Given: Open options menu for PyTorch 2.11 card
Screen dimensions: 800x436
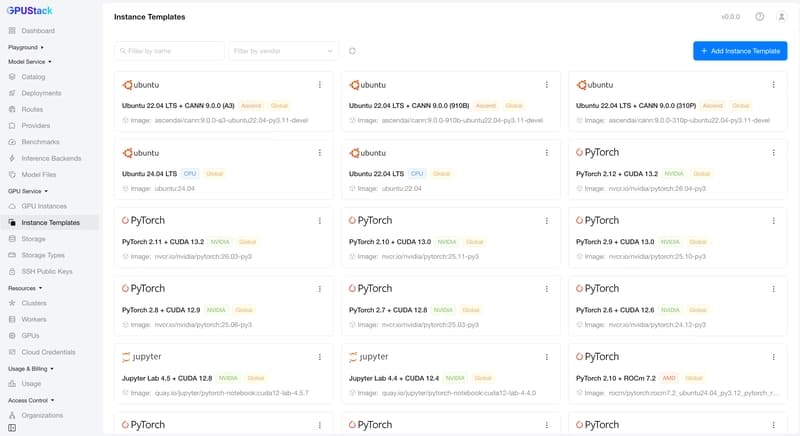Looking at the screenshot, I should tap(320, 221).
